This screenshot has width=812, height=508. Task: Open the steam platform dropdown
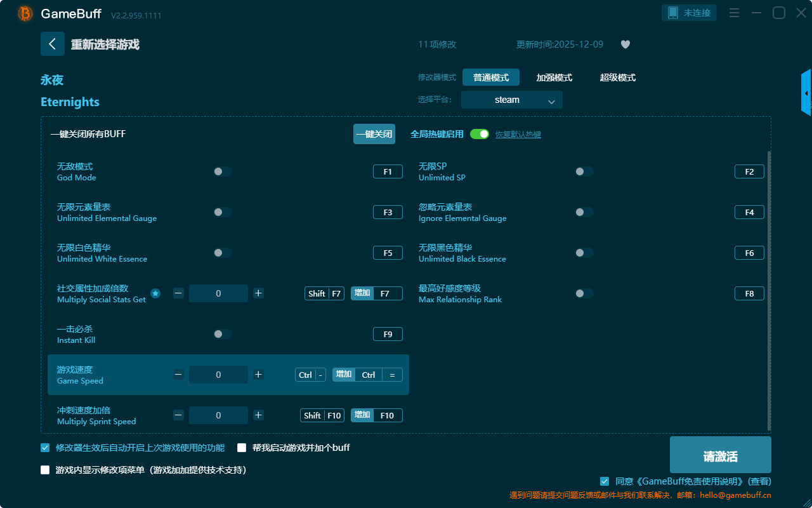pyautogui.click(x=511, y=100)
